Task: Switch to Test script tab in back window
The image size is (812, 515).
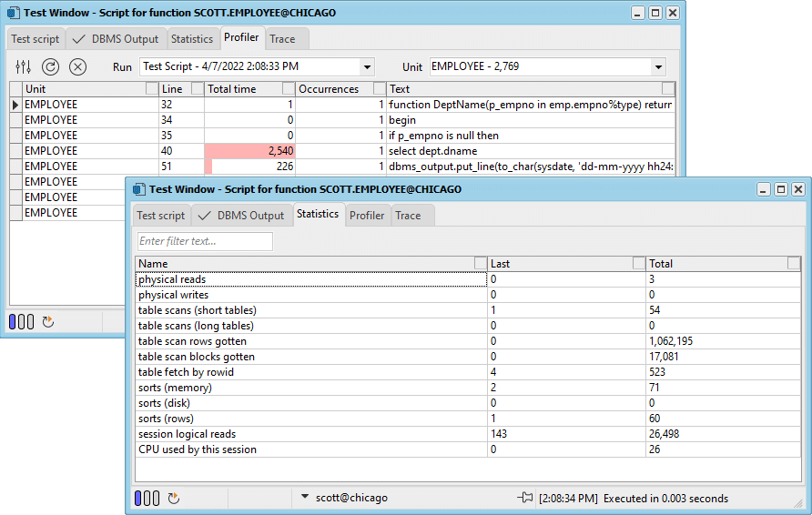Action: [x=36, y=39]
